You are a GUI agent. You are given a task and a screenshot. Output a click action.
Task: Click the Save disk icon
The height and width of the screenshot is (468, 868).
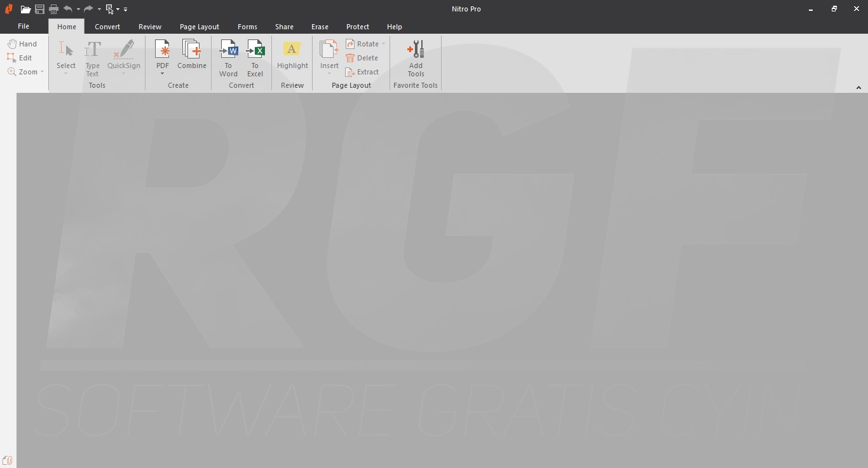pos(39,9)
